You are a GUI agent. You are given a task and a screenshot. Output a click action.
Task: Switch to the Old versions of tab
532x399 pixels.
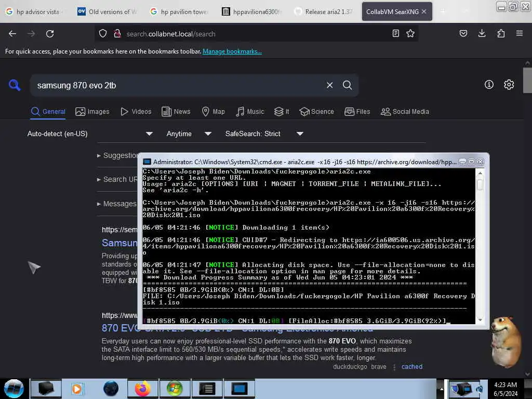(108, 12)
